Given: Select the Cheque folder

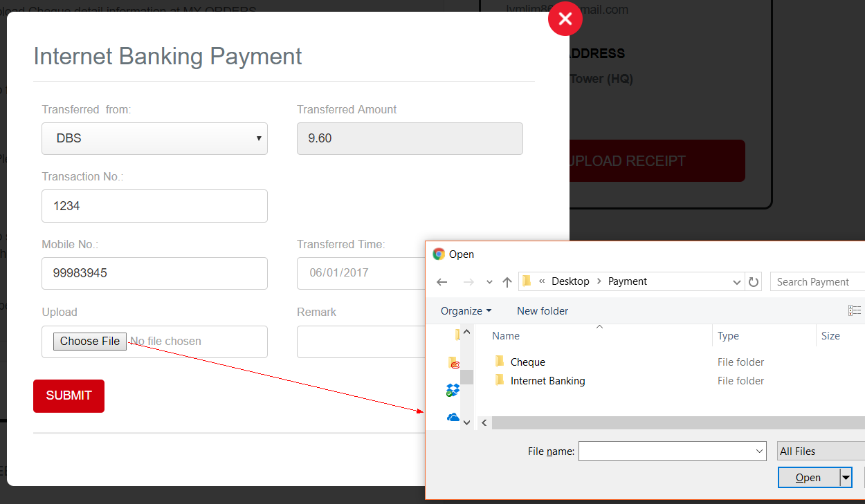Looking at the screenshot, I should click(527, 362).
